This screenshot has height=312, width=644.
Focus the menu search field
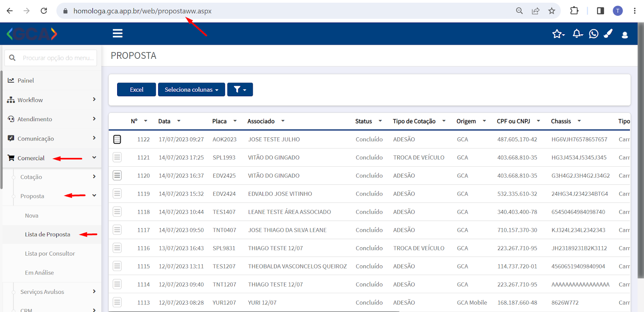point(51,58)
